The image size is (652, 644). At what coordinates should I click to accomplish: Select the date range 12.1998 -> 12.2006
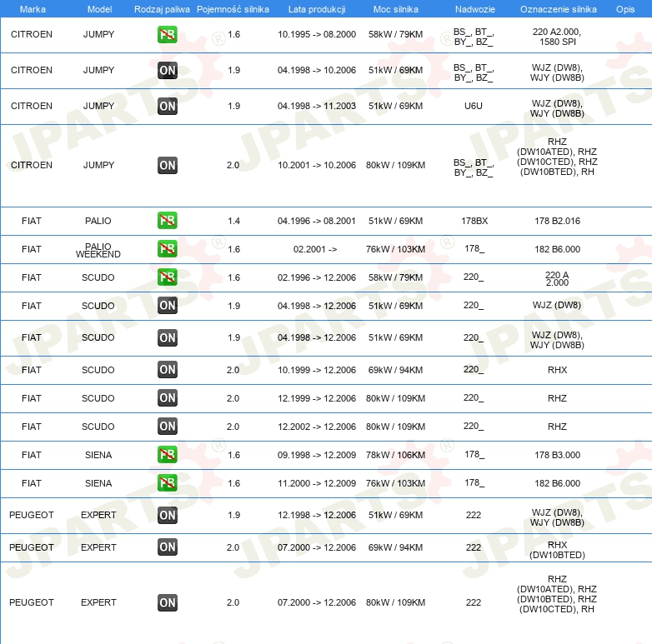coord(317,515)
